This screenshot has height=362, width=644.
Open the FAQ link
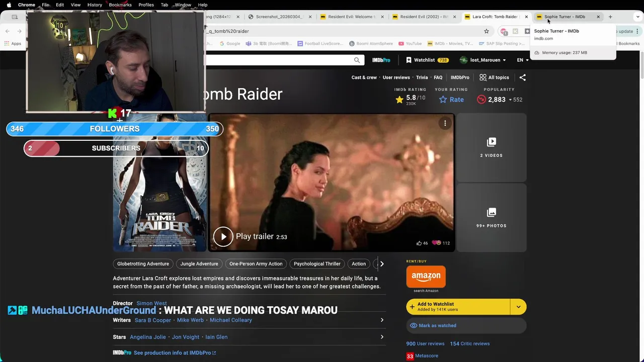tap(438, 77)
